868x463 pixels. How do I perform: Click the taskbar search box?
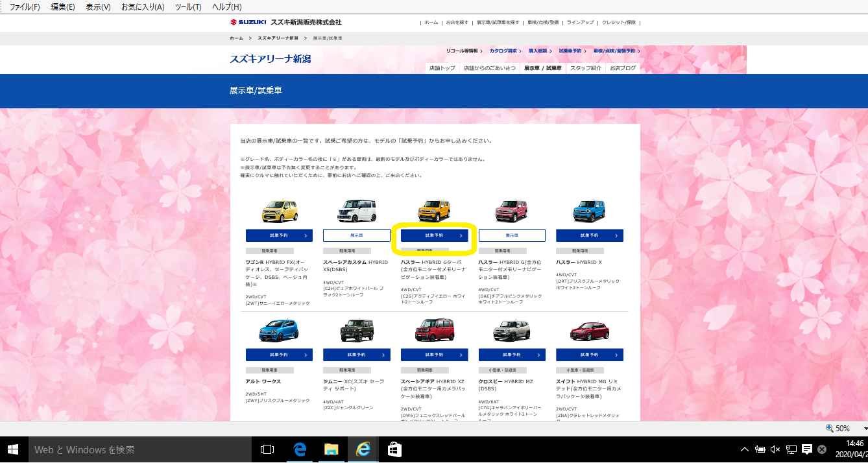click(139, 449)
